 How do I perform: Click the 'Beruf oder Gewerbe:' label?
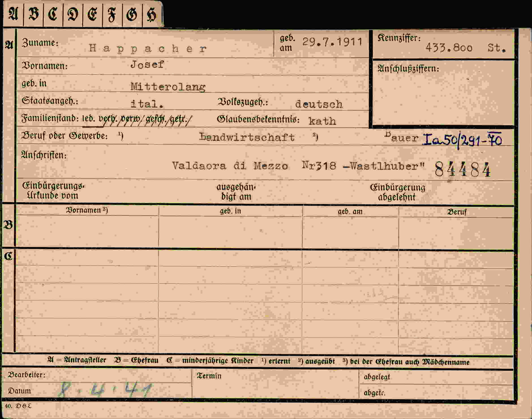coord(64,136)
